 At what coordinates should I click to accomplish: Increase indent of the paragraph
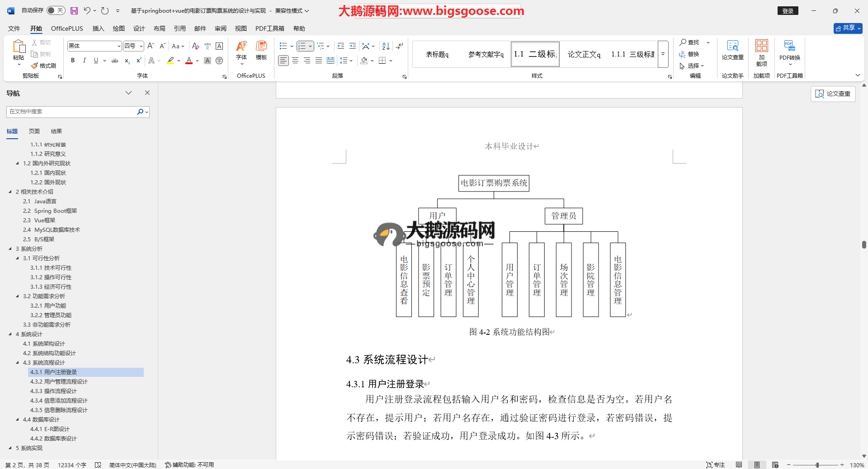click(353, 46)
